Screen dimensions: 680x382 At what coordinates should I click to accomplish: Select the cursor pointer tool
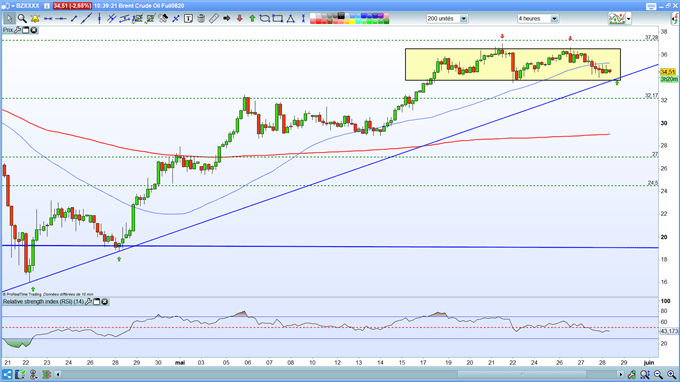pyautogui.click(x=9, y=19)
